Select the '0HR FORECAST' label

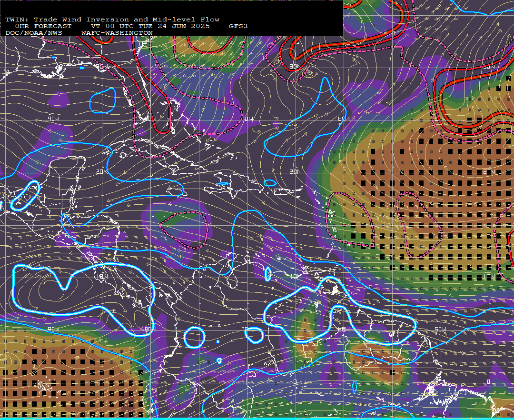[x=43, y=26]
